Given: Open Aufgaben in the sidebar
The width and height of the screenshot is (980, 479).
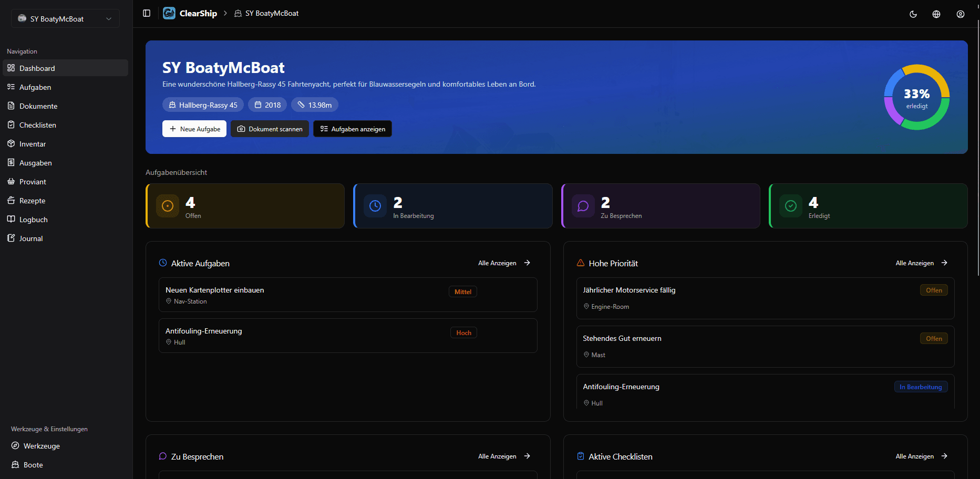Looking at the screenshot, I should (35, 87).
